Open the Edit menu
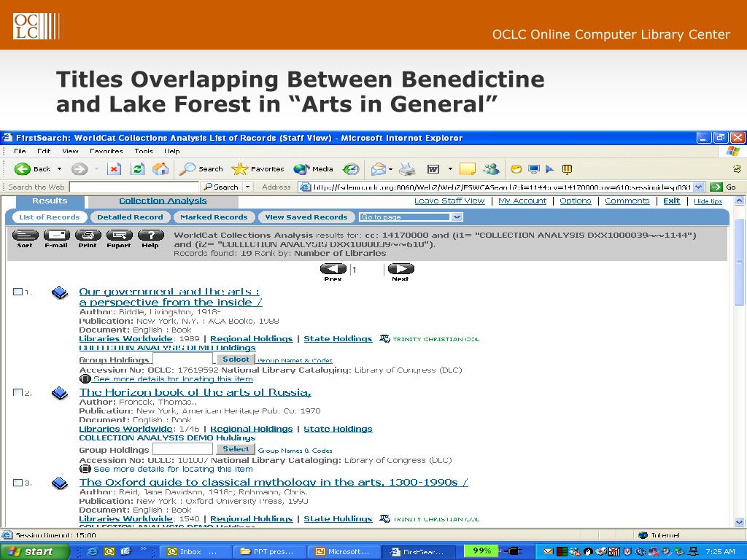Screen dimensions: 747x560 [x=44, y=151]
